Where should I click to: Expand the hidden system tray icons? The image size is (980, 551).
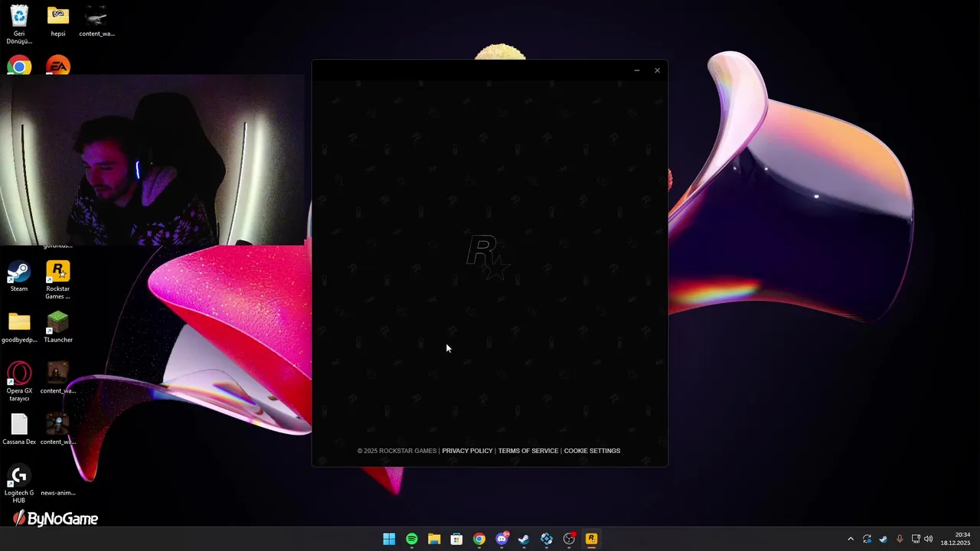point(850,539)
